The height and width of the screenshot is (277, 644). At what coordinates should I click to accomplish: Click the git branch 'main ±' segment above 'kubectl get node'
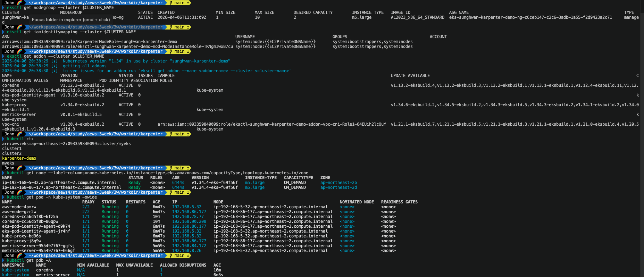click(180, 168)
